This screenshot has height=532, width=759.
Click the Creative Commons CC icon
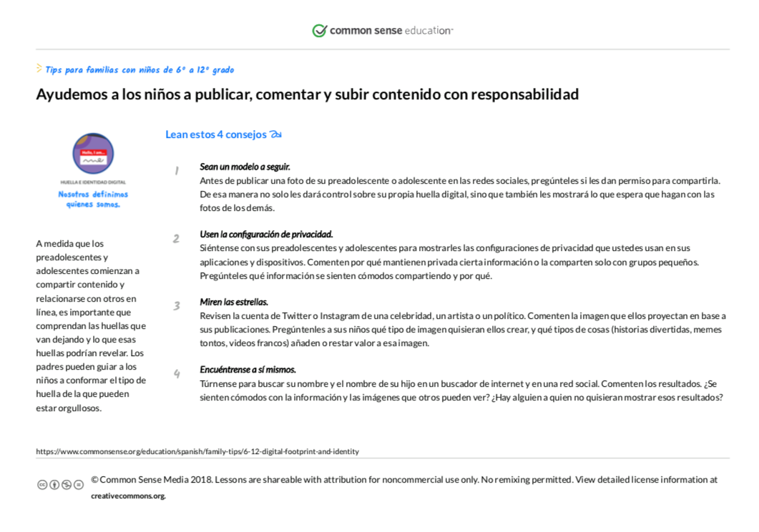click(42, 485)
